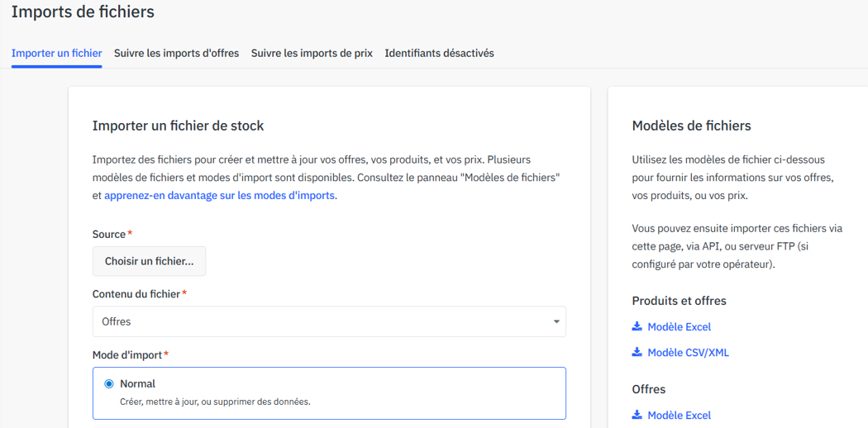Screen dimensions: 868x428
Task: Click the Contenu du fichier field label
Action: click(136, 294)
